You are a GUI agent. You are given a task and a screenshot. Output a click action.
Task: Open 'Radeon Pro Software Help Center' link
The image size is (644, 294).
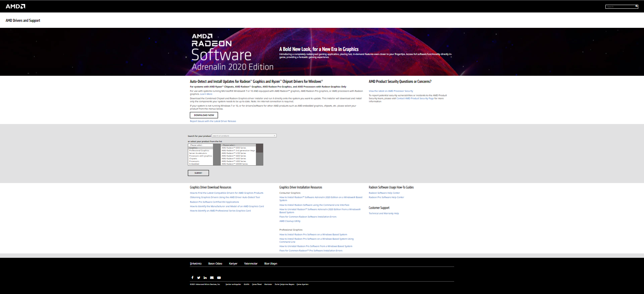pos(386,197)
